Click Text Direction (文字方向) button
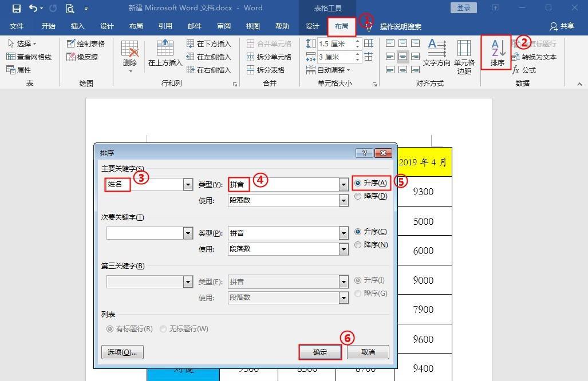Screen dimensions: 588x381 436,53
